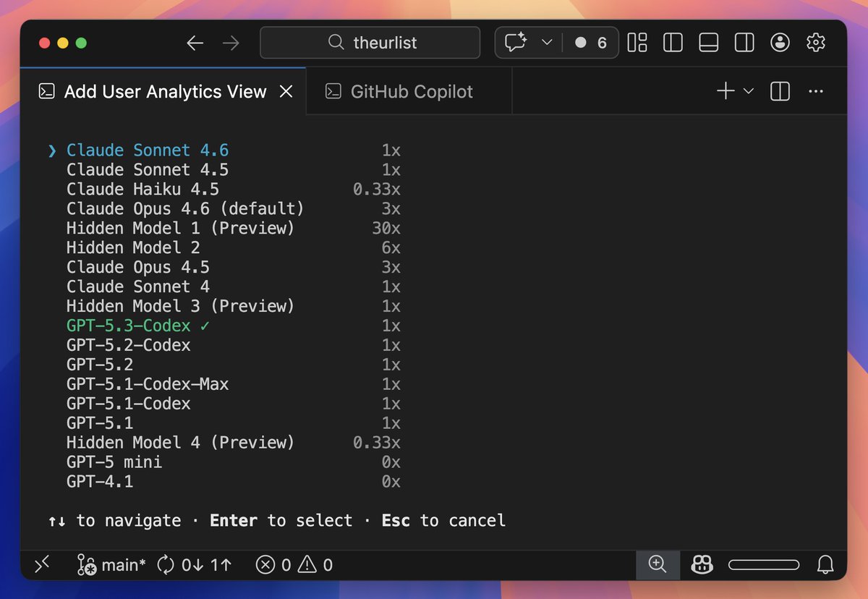Select GPT-5.1-Codex-Max
The width and height of the screenshot is (868, 599).
point(148,384)
